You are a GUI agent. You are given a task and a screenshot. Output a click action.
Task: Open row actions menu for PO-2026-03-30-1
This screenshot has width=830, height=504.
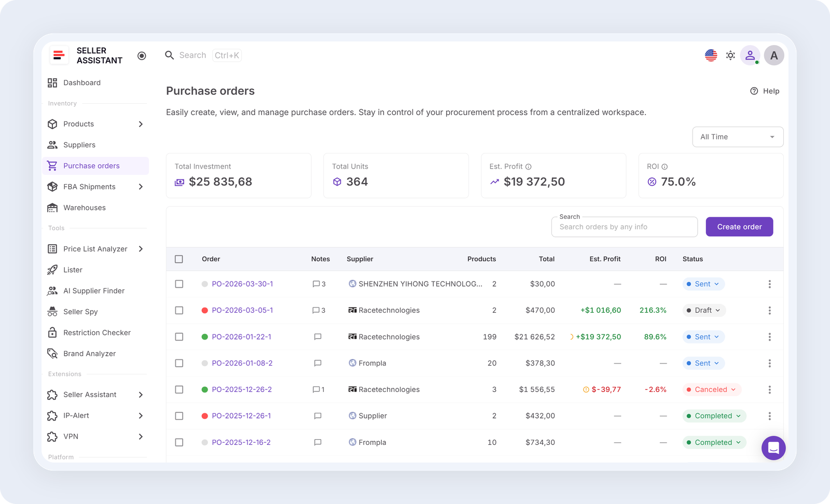pos(770,284)
